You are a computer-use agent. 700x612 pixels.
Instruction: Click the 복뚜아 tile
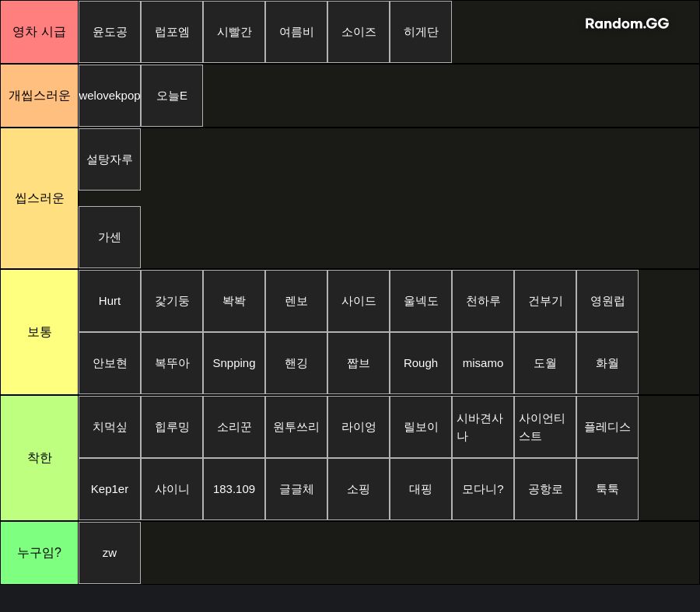pos(172,363)
